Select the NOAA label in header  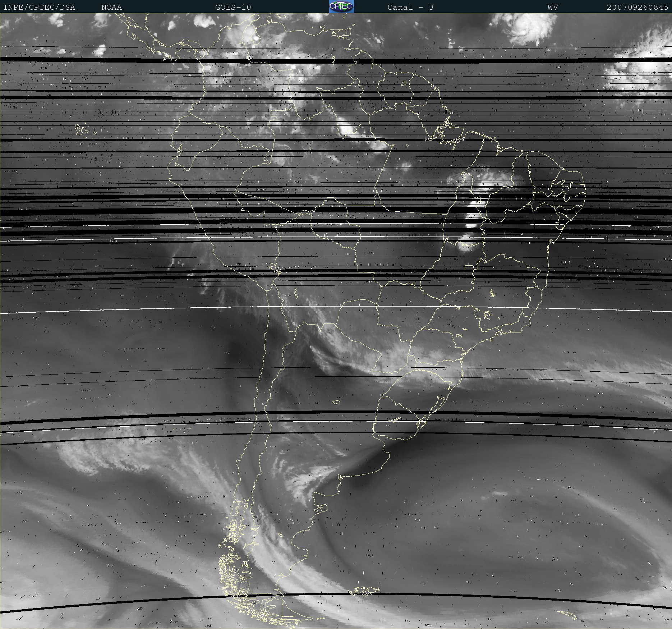pos(111,7)
